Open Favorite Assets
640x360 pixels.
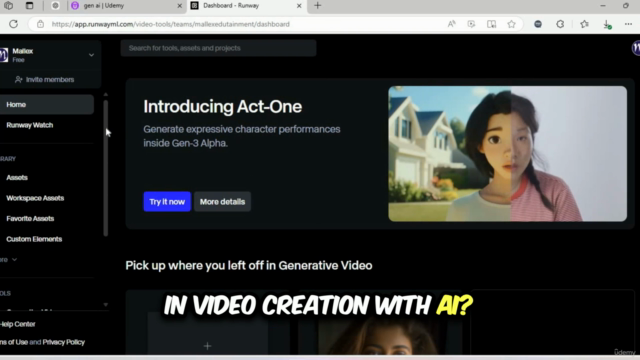point(30,218)
